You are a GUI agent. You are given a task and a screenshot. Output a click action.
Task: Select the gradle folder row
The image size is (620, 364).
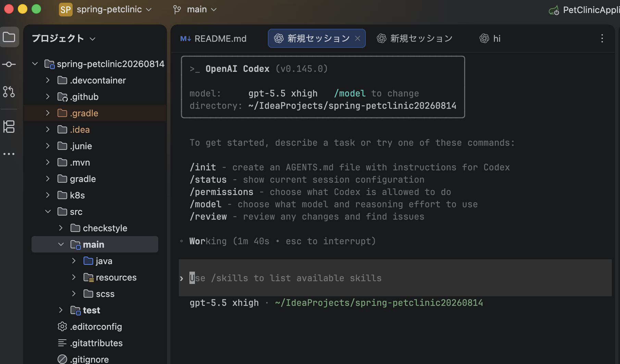[x=95, y=179]
